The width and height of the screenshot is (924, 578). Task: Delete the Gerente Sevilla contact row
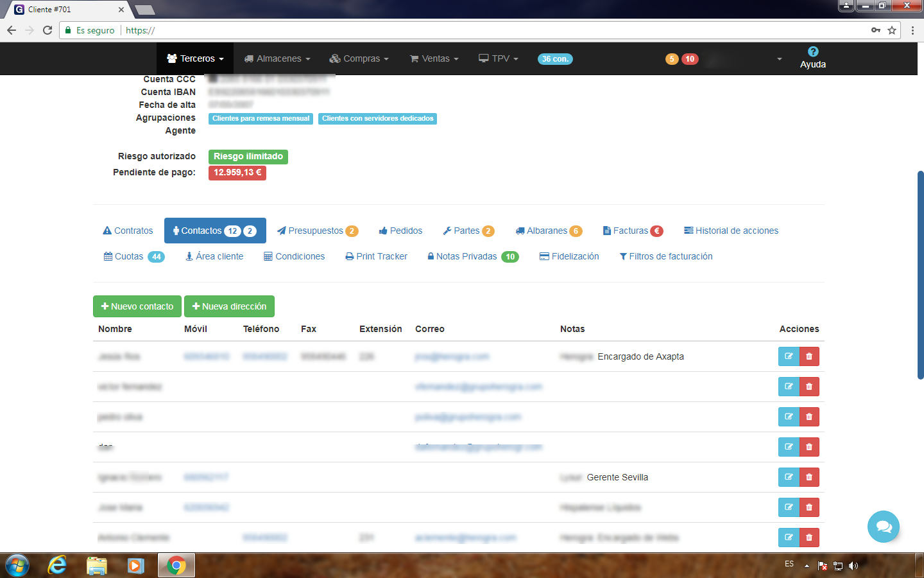coord(809,477)
